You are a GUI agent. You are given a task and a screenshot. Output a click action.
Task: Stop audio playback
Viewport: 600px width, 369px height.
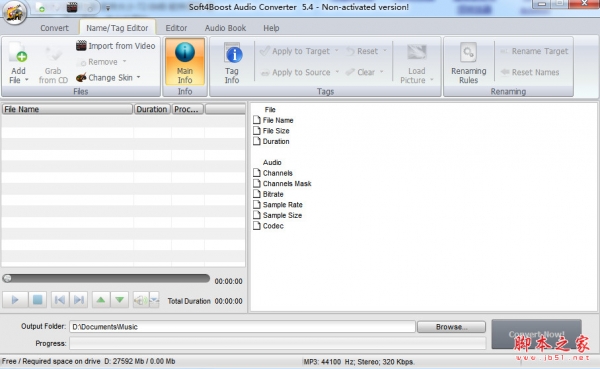[38, 300]
